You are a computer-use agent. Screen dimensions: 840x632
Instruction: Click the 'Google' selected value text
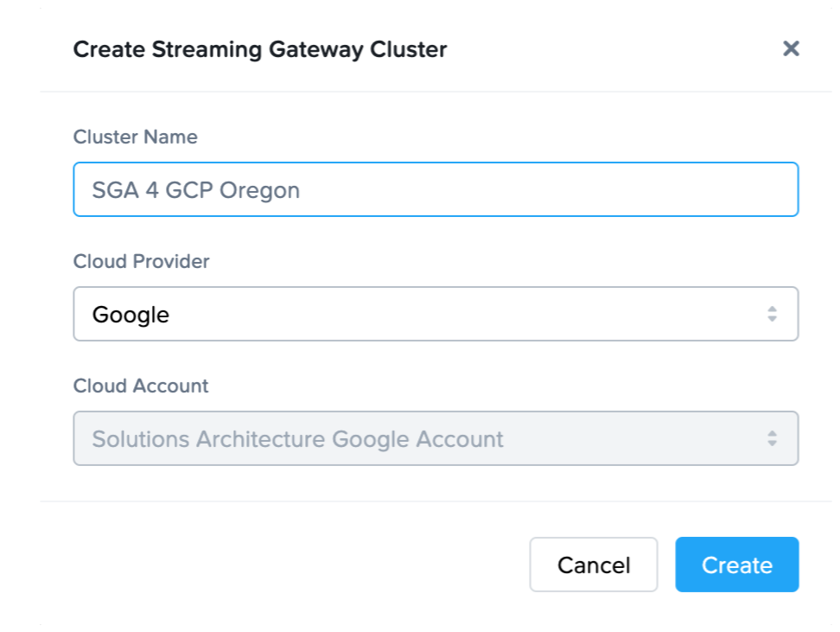[x=130, y=315]
